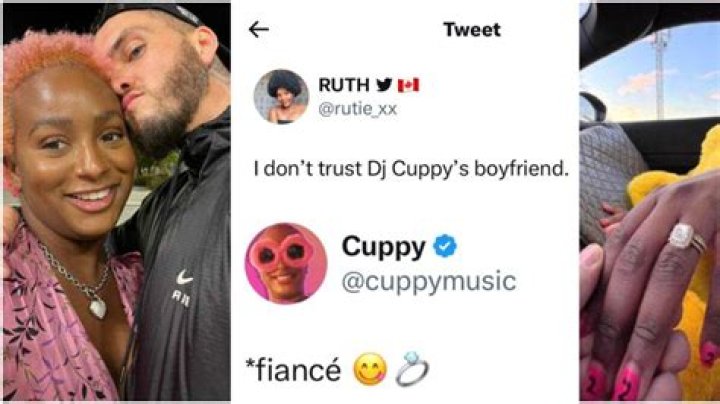This screenshot has width=720, height=404.
Task: Click the Canadian flag emoji next to RUTH
Action: pyautogui.click(x=408, y=85)
